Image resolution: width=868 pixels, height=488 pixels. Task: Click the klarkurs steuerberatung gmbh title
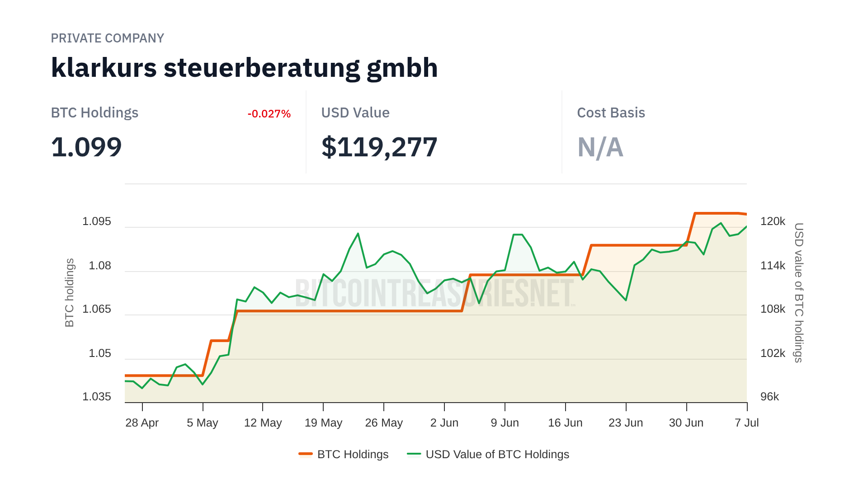[244, 68]
